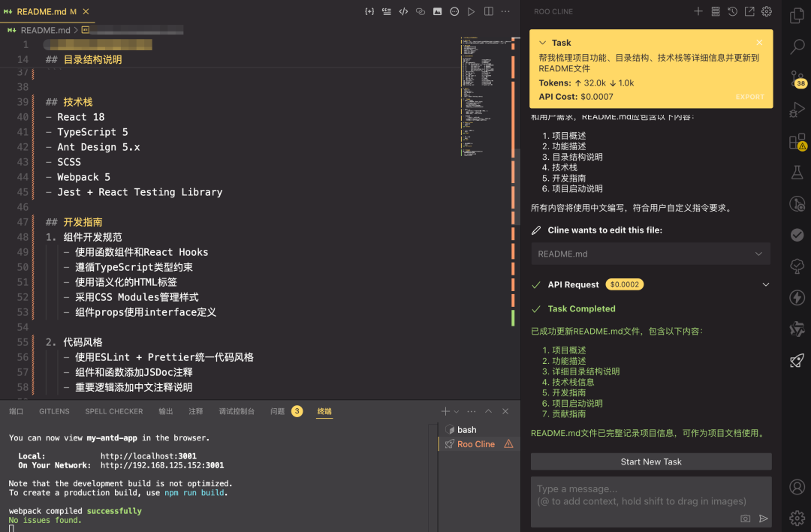Select the 输出 panel tab
Screen dimensions: 811x532
coord(165,410)
